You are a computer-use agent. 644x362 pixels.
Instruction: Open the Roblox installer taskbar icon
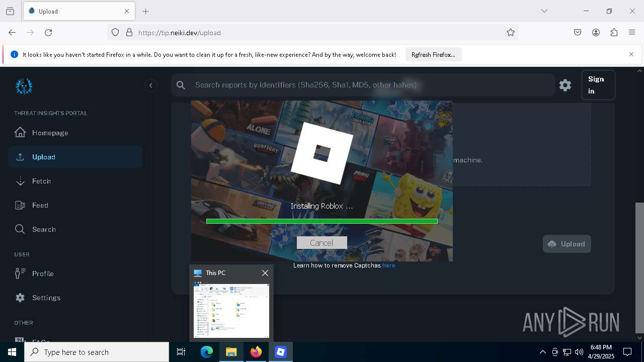click(x=281, y=352)
